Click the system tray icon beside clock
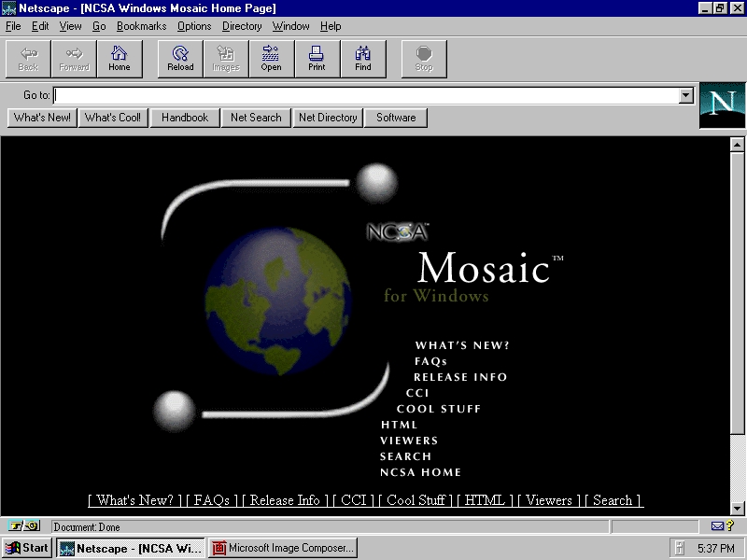 (680, 548)
